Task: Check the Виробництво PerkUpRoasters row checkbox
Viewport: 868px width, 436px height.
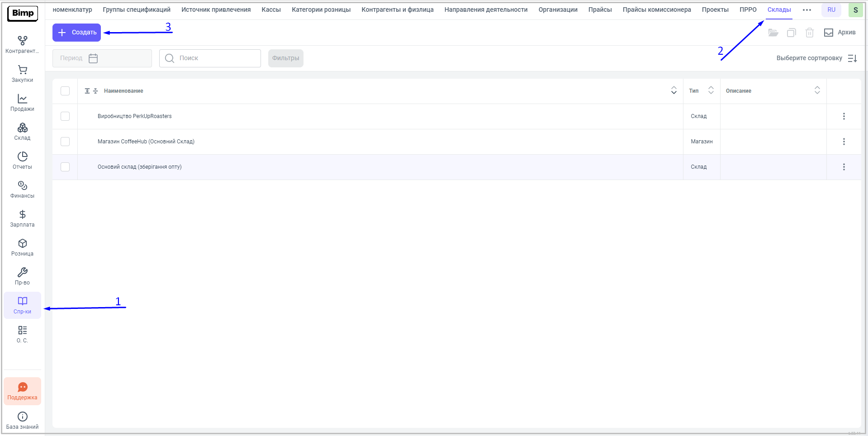Action: pos(65,116)
